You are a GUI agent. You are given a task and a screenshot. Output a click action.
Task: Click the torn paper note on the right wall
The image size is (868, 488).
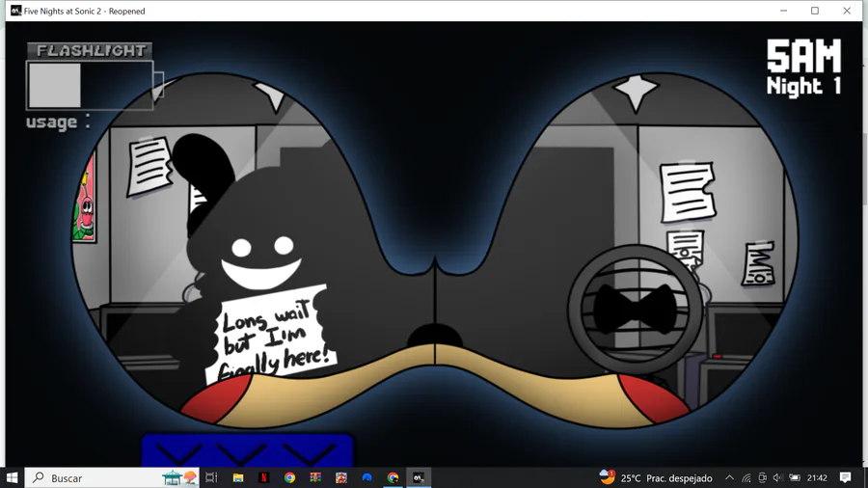tap(687, 191)
